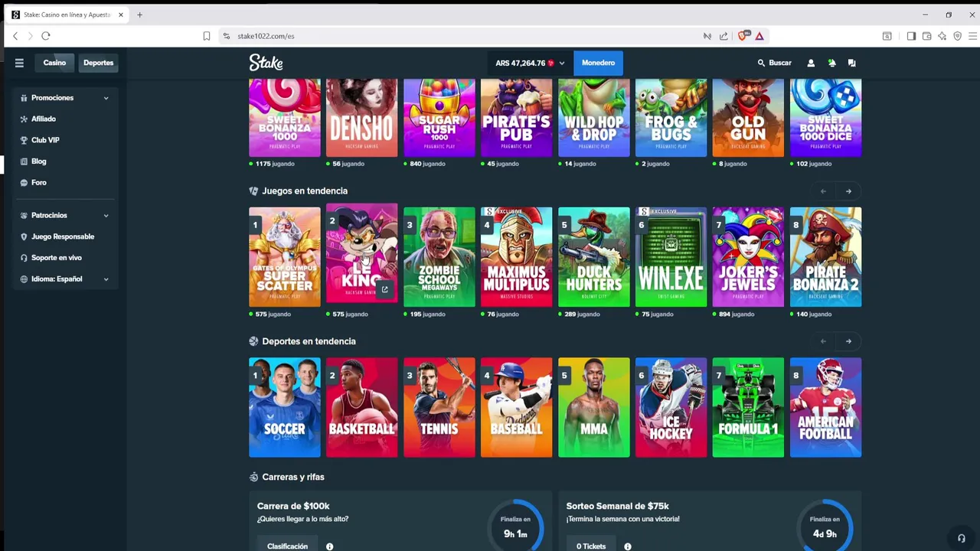Expand Patrocinios in the sidebar
The height and width of the screenshot is (551, 980).
(64, 215)
